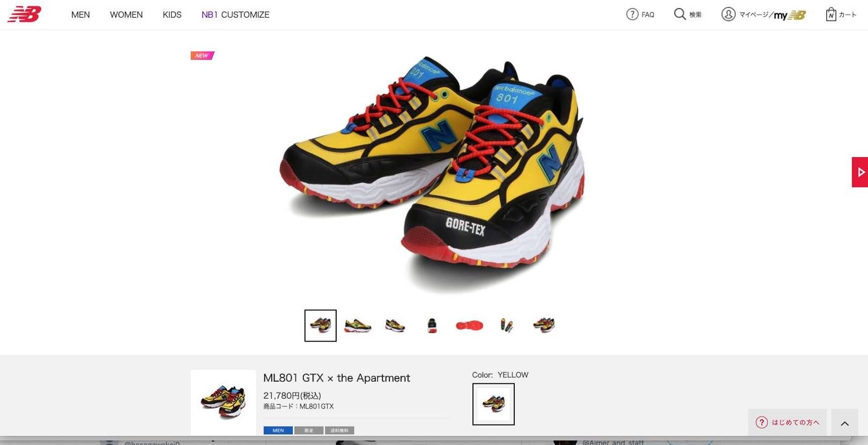This screenshot has height=445, width=868.
Task: Open the shopping cart bag icon
Action: coord(830,14)
